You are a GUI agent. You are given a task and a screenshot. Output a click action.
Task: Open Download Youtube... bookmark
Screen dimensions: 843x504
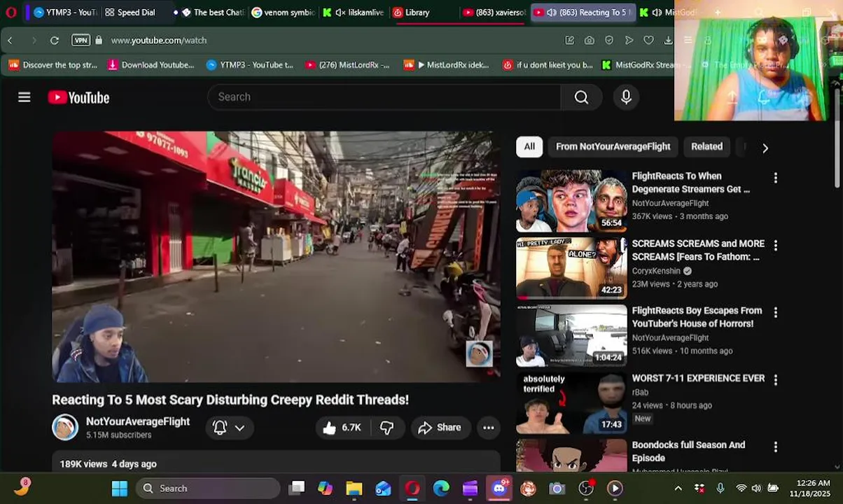click(151, 65)
